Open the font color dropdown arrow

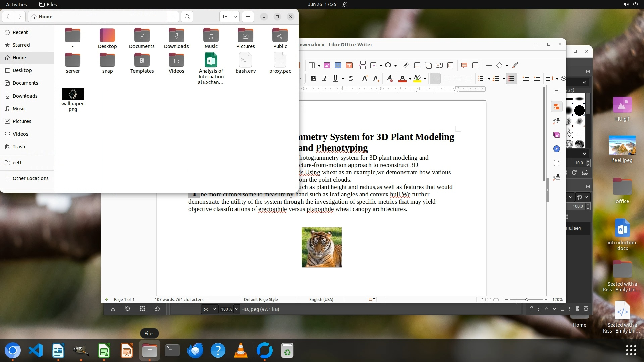[x=410, y=79]
